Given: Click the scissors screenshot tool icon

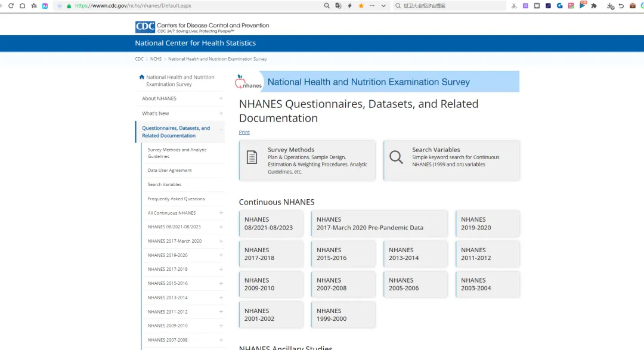Looking at the screenshot, I should 514,6.
